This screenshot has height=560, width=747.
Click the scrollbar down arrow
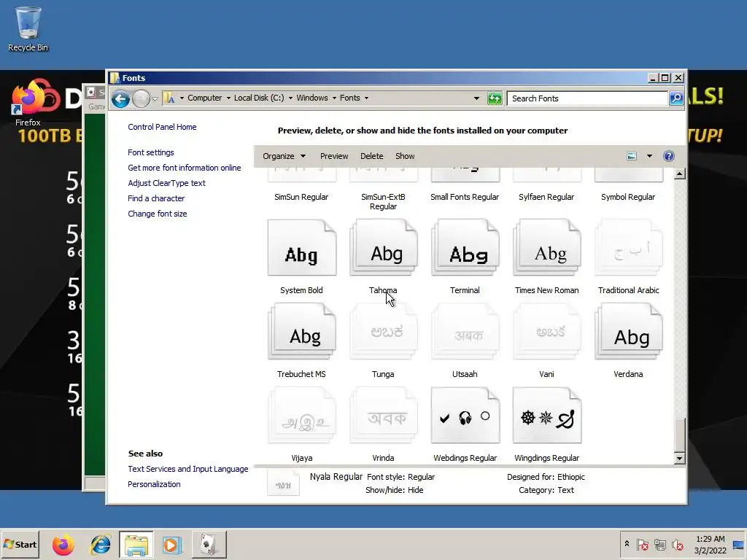click(x=680, y=458)
